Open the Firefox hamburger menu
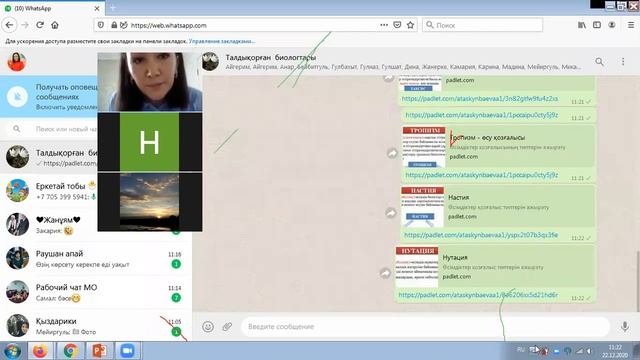This screenshot has height=360, width=640. tap(631, 25)
